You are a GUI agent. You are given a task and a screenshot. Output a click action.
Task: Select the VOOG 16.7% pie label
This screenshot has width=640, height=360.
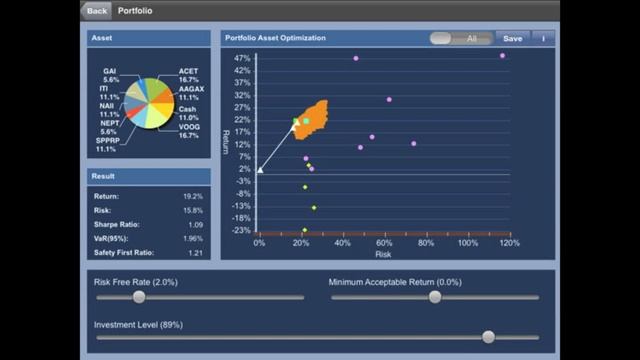coord(189,131)
